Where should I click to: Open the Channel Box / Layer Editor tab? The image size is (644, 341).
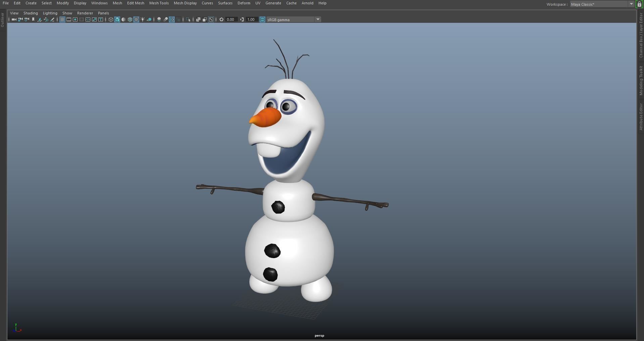point(641,35)
